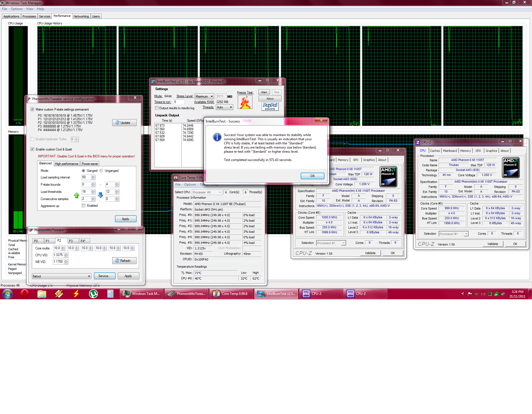Check Output results to results.log

157,108
